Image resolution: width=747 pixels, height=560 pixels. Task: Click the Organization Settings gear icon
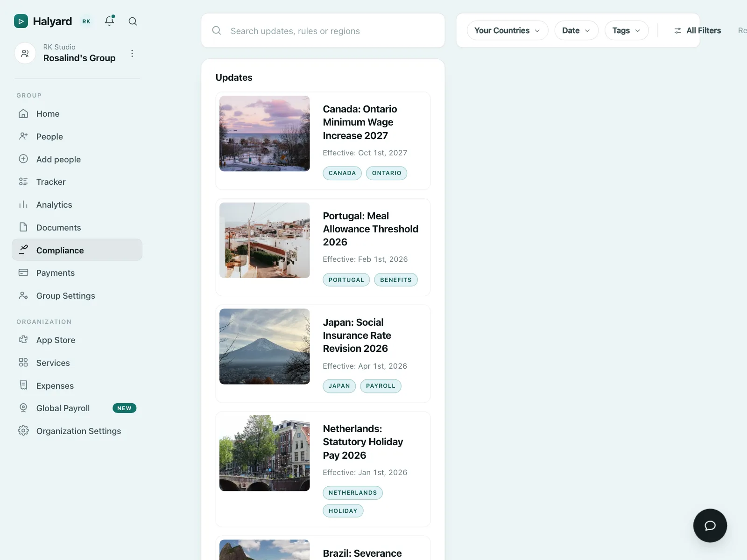pos(23,431)
